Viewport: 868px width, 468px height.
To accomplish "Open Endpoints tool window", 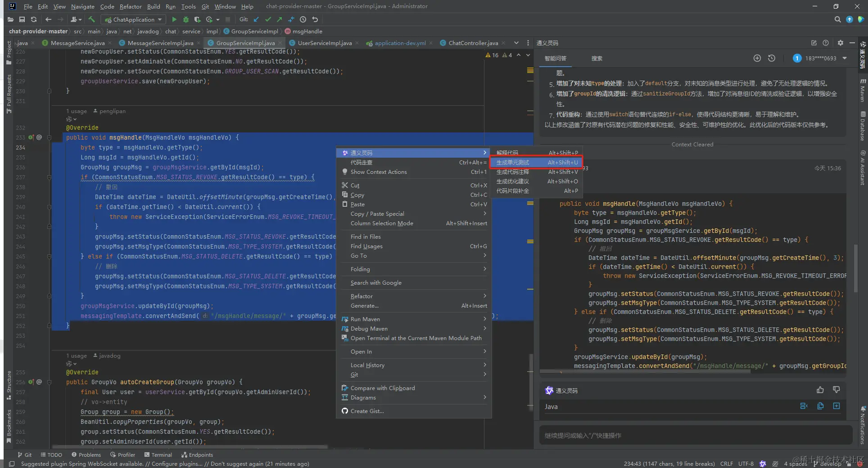I will pyautogui.click(x=197, y=454).
